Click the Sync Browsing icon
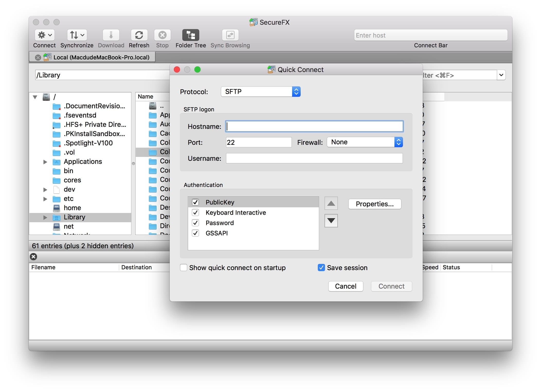 coord(230,35)
